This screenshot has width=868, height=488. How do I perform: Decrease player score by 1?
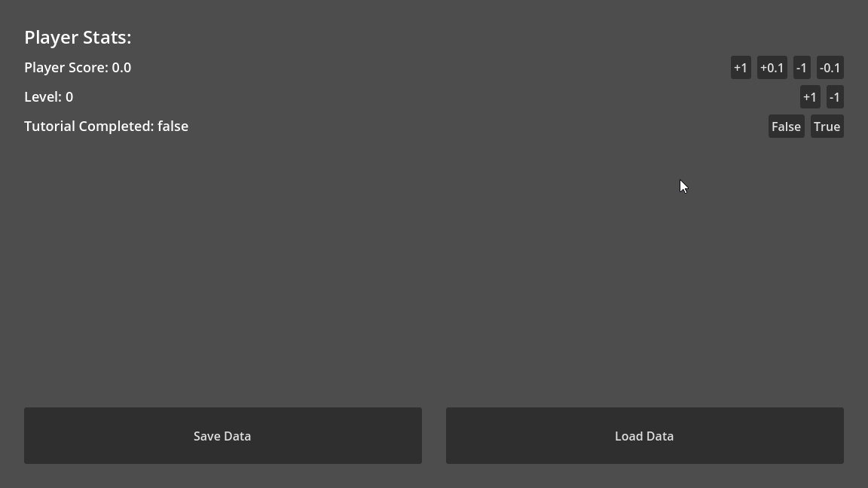point(802,68)
